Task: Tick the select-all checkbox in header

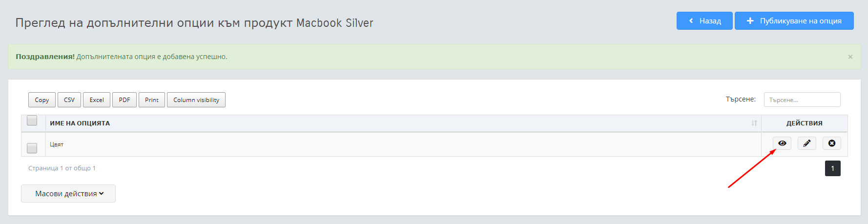Action: [32, 120]
